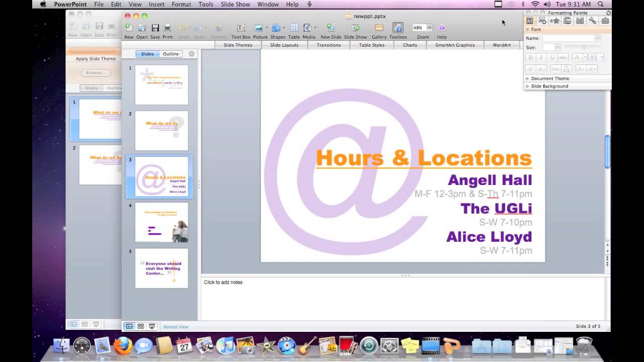Click the Picture toolbar icon
Screen dimensions: 644x362
259,28
